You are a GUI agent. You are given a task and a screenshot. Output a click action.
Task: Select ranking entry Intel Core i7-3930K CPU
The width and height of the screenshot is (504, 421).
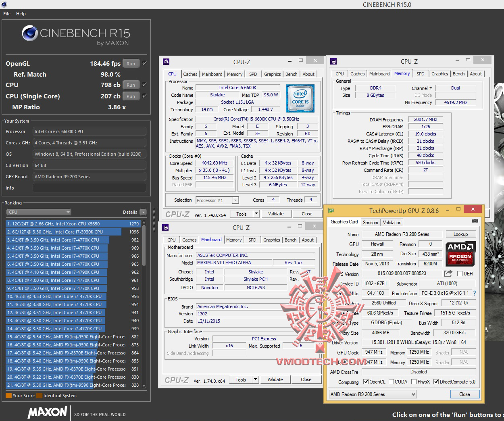tap(73, 232)
